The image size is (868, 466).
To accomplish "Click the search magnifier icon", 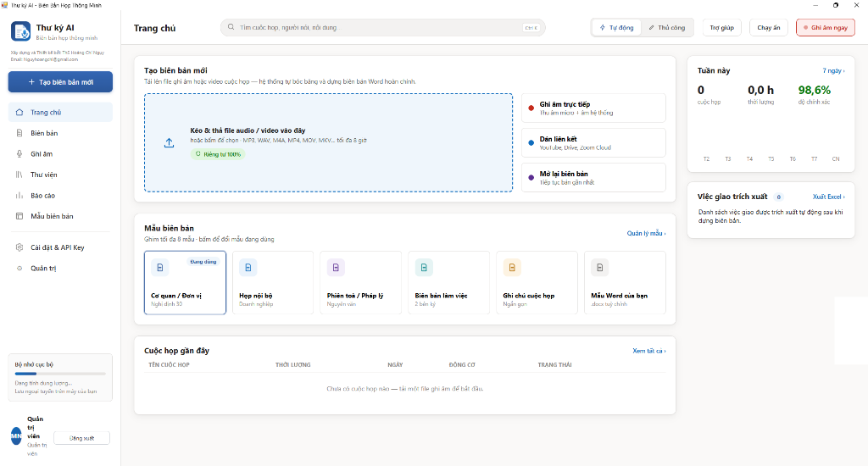I will click(231, 27).
